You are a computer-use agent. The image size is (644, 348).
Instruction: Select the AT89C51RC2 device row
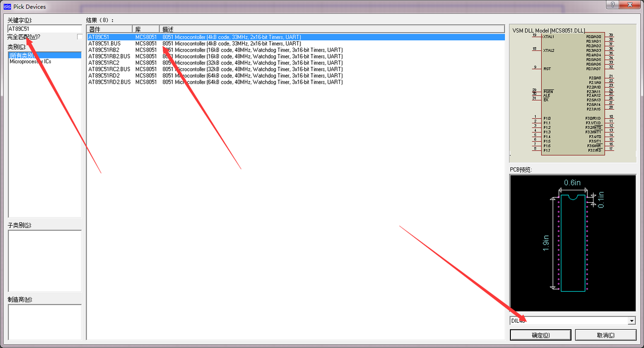296,63
